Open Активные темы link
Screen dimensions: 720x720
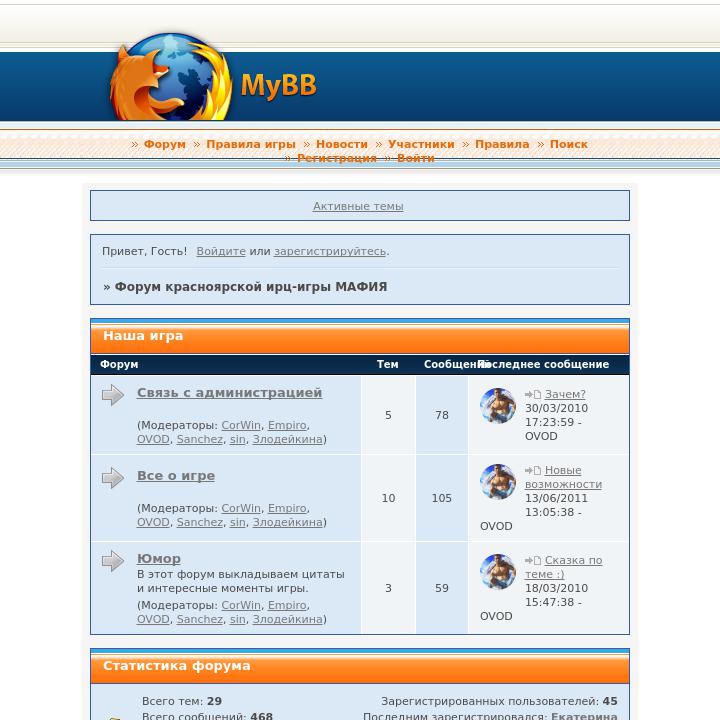coord(358,206)
